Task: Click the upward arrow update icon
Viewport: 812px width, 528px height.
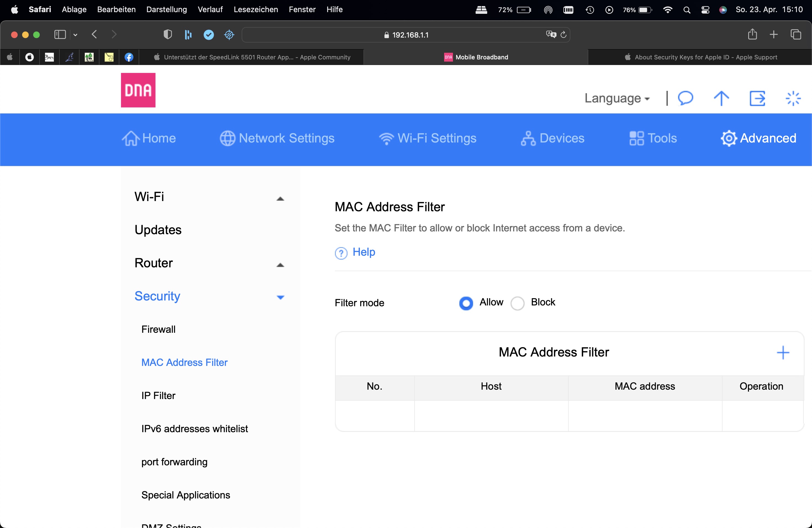Action: pyautogui.click(x=721, y=99)
